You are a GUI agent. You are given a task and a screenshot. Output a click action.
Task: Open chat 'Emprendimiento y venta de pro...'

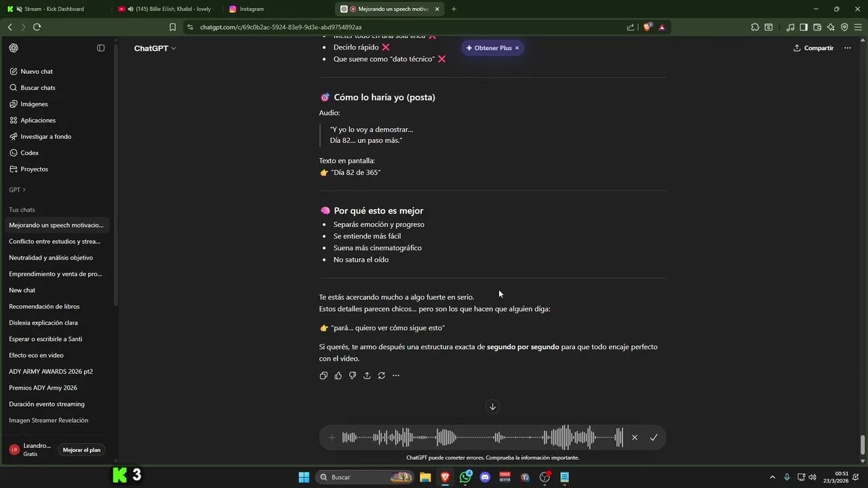[x=56, y=274]
